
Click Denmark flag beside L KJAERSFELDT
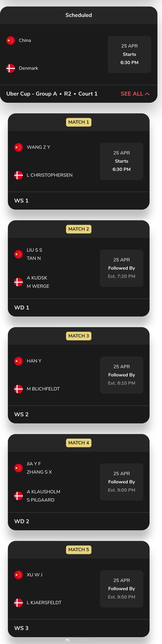point(19,603)
